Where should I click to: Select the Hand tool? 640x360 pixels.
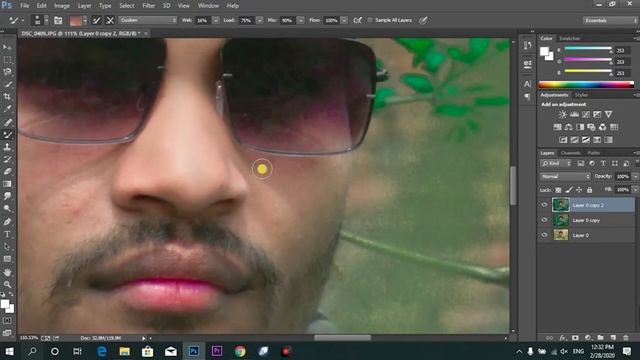point(7,272)
